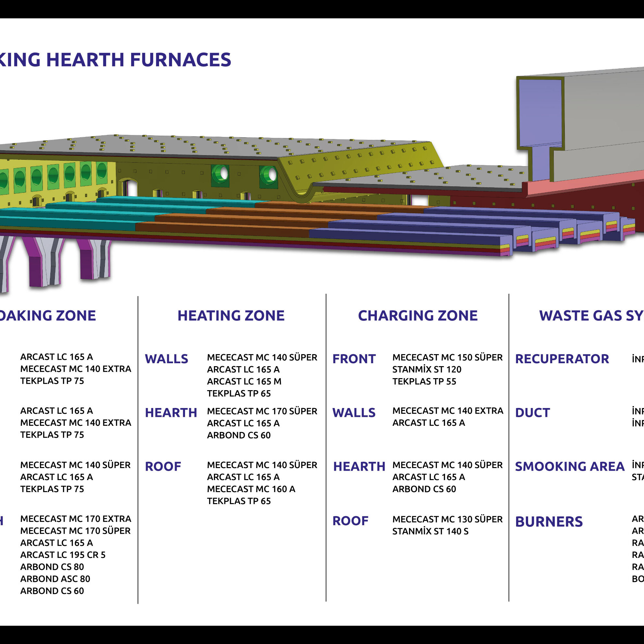Click the purple waste gas duct opening
The image size is (644, 644).
click(540, 113)
